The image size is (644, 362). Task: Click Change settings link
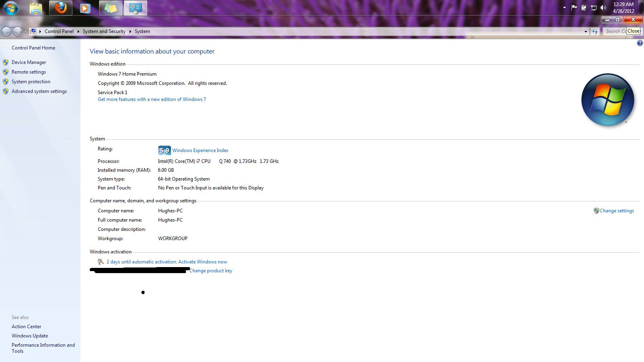pos(617,211)
